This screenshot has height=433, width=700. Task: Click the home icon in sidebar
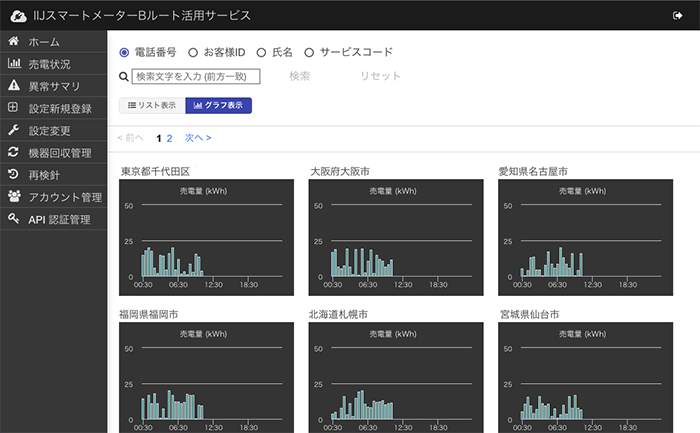(x=14, y=42)
